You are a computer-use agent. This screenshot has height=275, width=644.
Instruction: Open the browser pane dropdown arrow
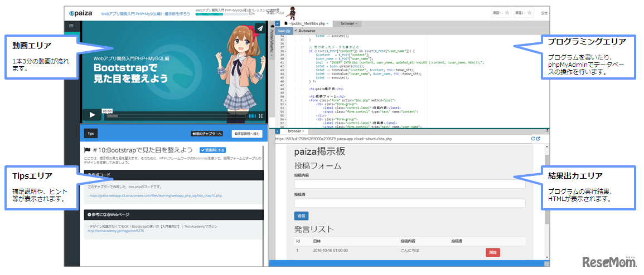(x=278, y=131)
